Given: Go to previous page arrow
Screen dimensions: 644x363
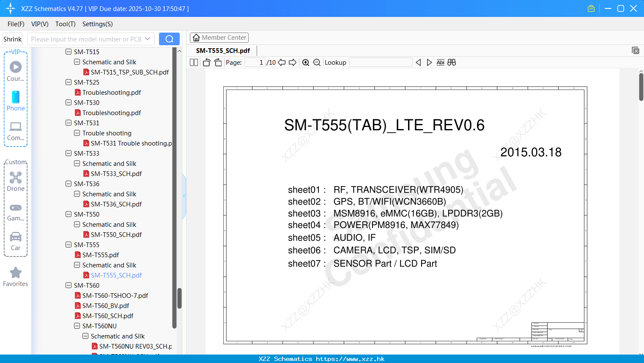Looking at the screenshot, I should pyautogui.click(x=282, y=62).
